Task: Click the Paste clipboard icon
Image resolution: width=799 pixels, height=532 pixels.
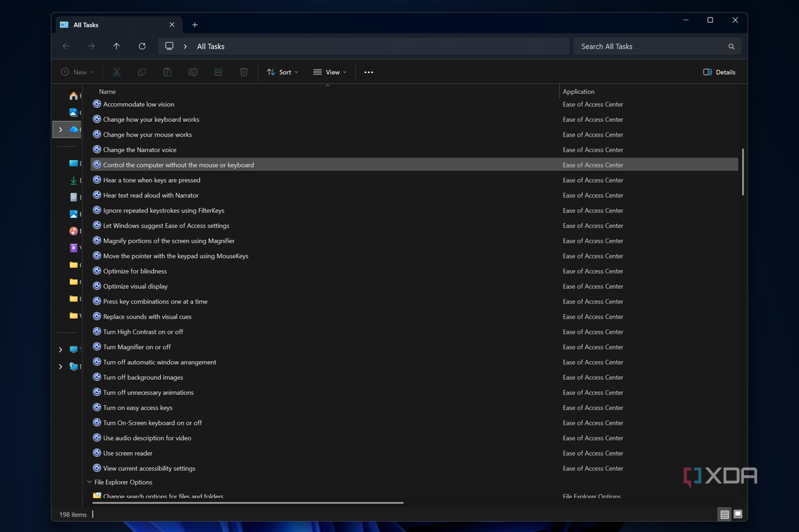Action: pyautogui.click(x=167, y=72)
